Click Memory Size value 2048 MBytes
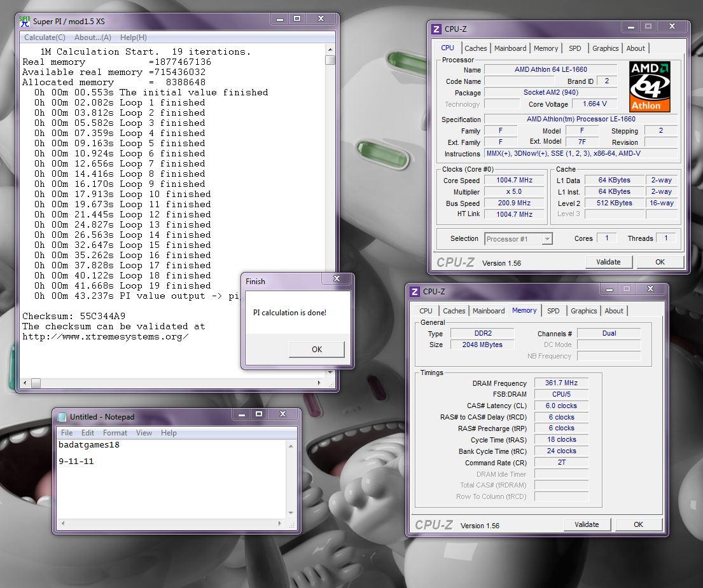 click(482, 345)
